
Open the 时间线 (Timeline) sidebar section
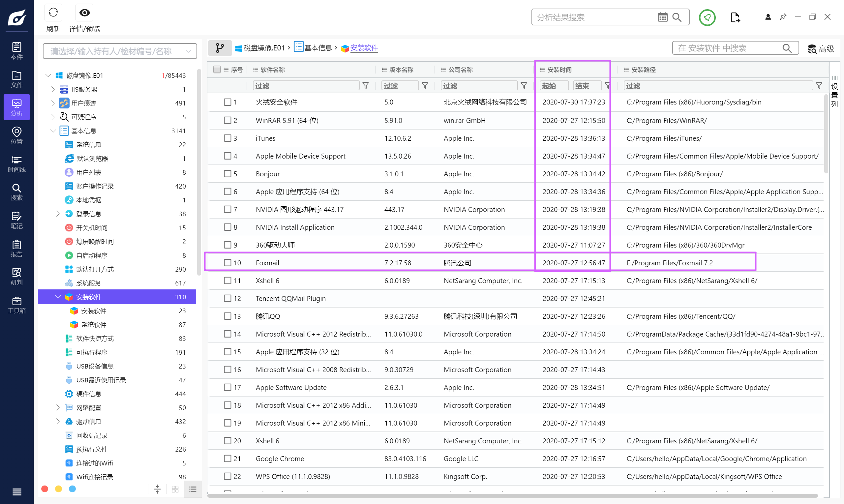pyautogui.click(x=16, y=164)
